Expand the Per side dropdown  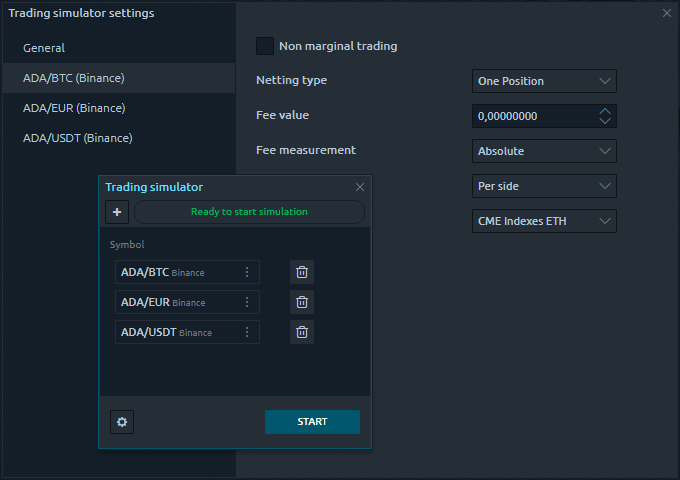[544, 186]
